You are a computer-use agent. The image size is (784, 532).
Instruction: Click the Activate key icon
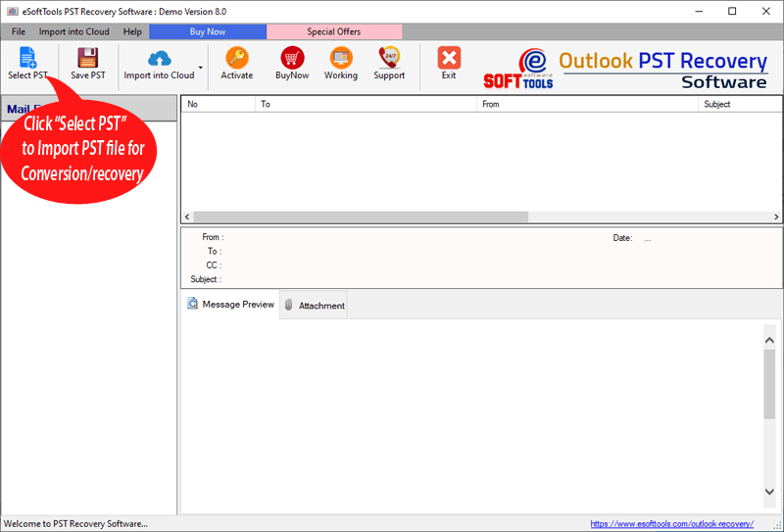(x=237, y=57)
